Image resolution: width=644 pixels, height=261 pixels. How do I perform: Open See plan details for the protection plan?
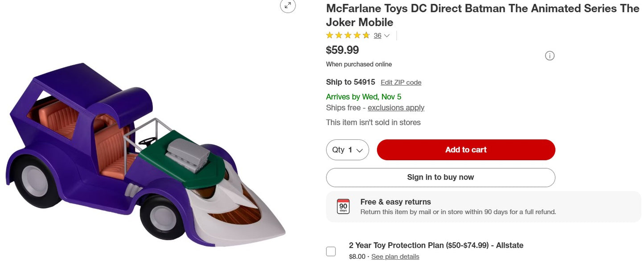[x=395, y=257]
